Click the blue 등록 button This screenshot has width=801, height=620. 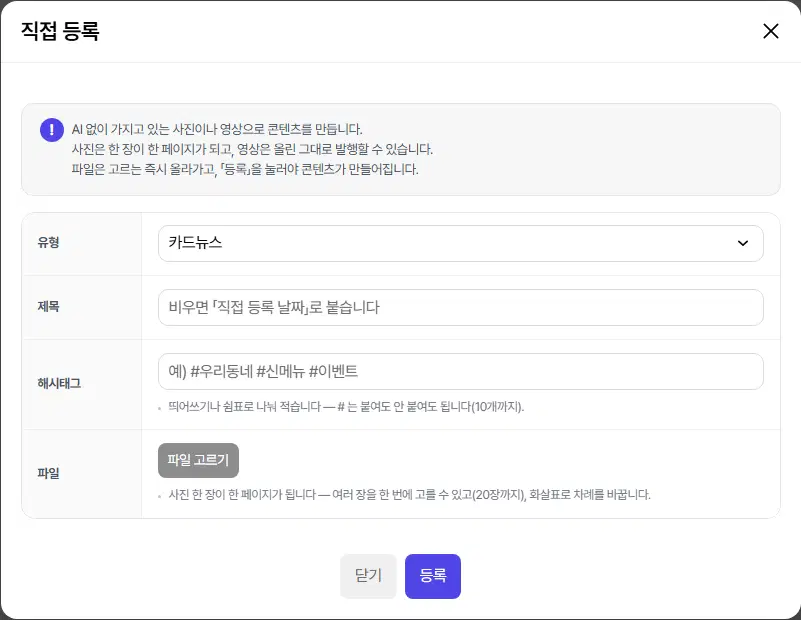click(x=433, y=576)
